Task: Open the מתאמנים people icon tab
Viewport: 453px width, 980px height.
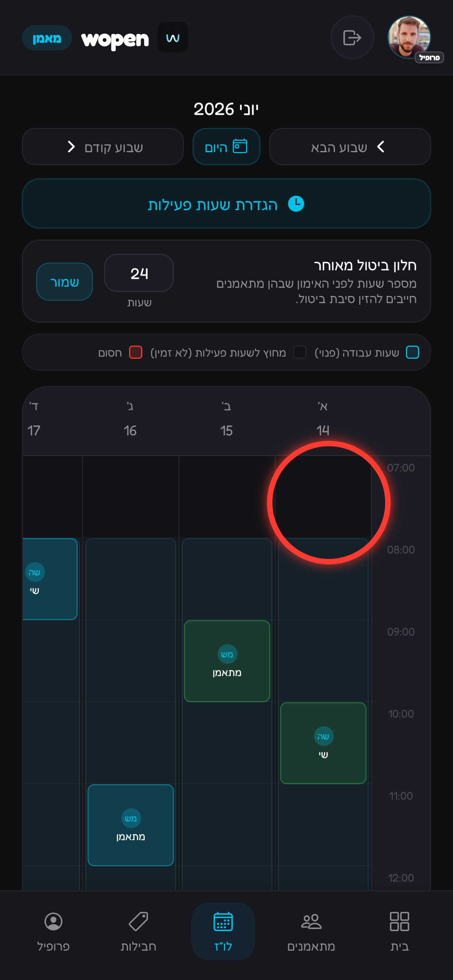Action: [311, 921]
